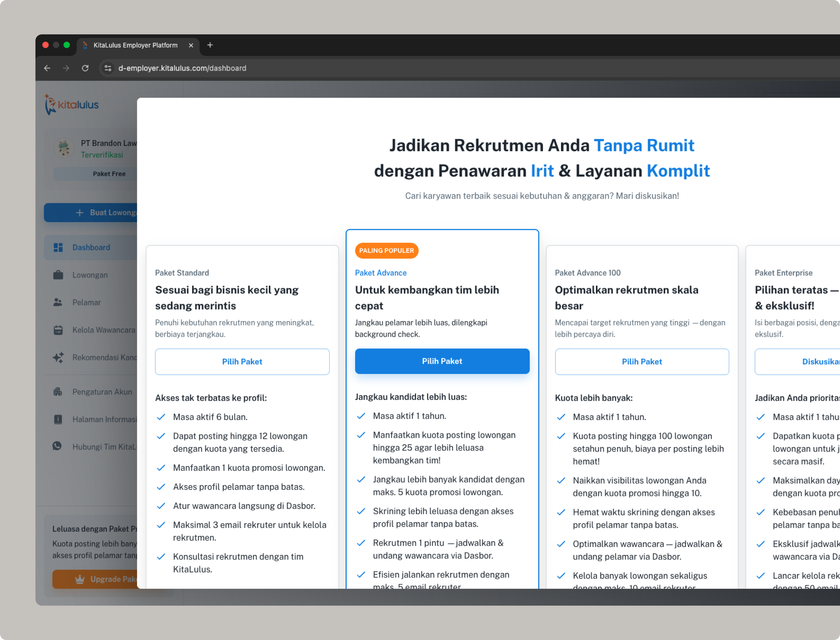Viewport: 840px width, 640px height.
Task: Click the Pengaturan Akun building icon
Action: (x=58, y=392)
